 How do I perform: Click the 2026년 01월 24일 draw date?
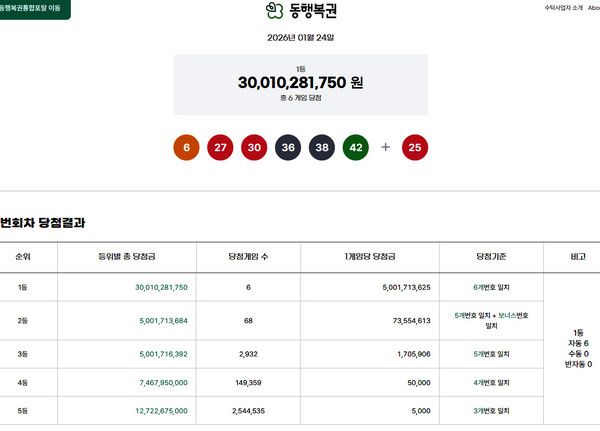tap(300, 38)
